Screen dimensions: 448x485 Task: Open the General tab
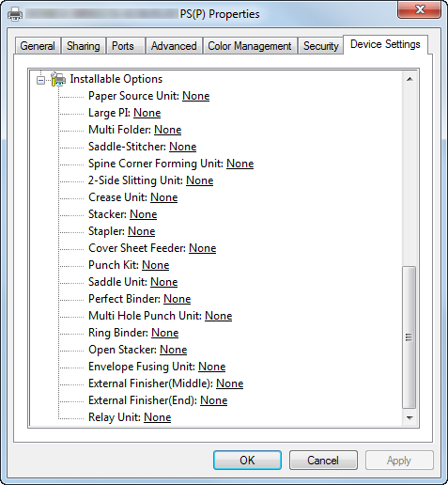38,46
